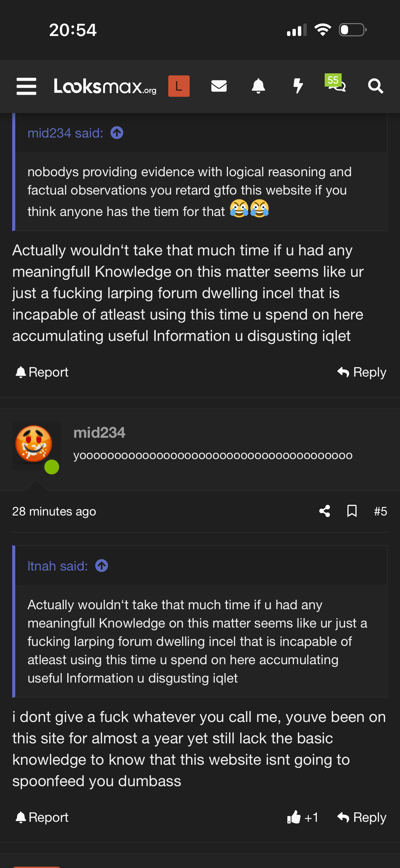The height and width of the screenshot is (868, 400).
Task: Open the hamburger navigation menu
Action: click(x=26, y=86)
